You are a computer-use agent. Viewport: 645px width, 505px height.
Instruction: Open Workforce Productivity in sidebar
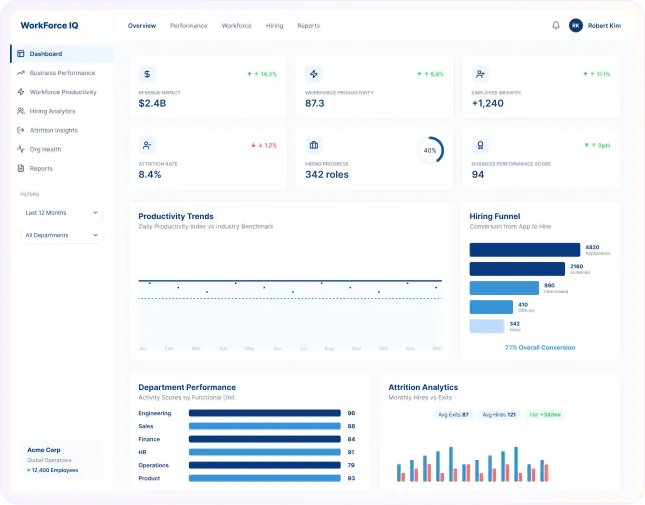62,92
